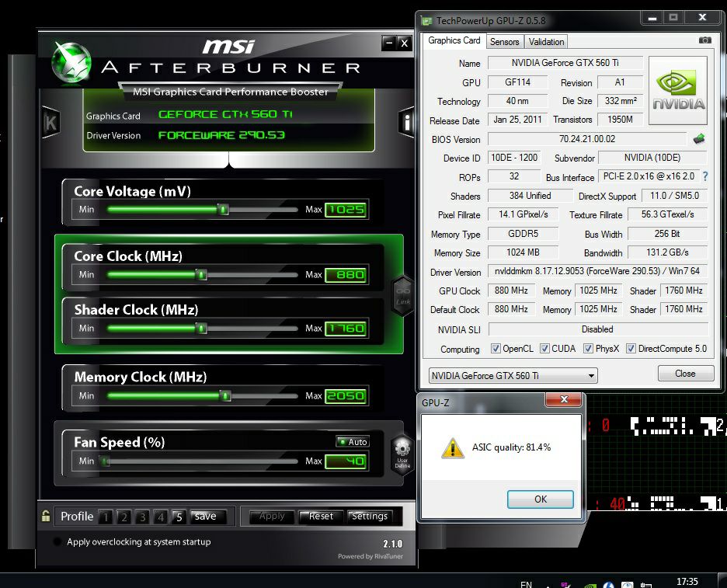Switch to the Validation tab
Screen dimensions: 727x588
546,42
